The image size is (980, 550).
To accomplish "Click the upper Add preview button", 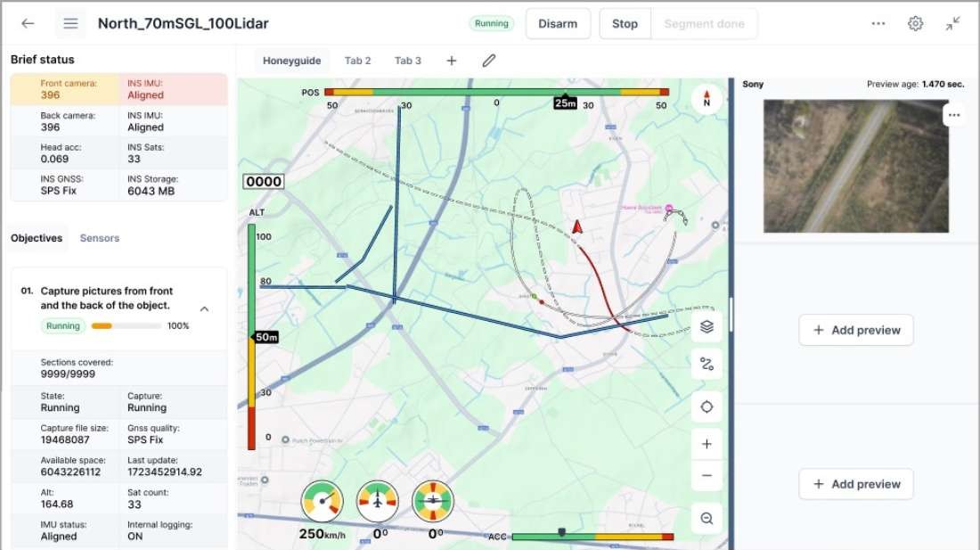I will tap(855, 330).
